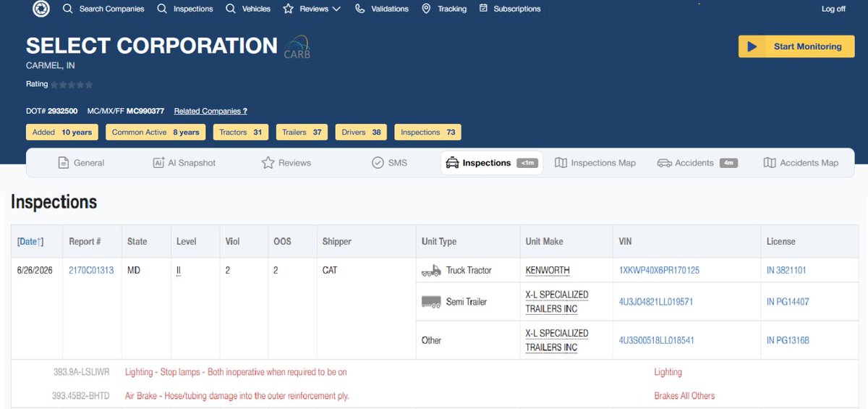
Task: Click the Stop lamps inoperative violation text
Action: click(236, 372)
